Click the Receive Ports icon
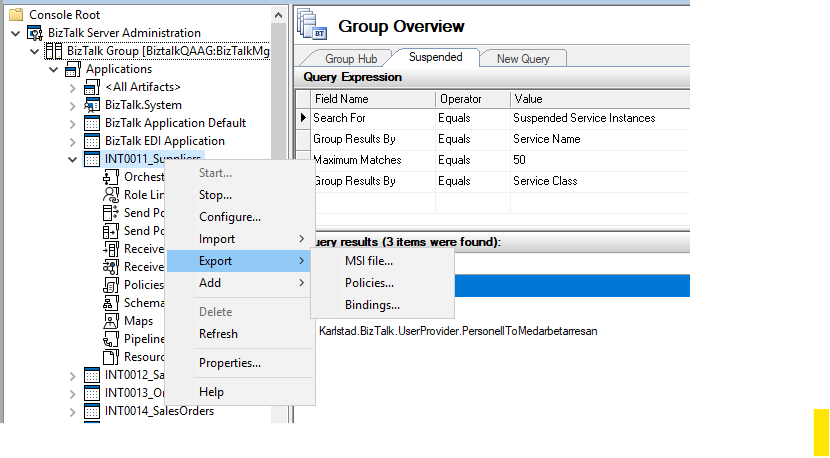Image resolution: width=830 pixels, height=458 pixels. pos(111,249)
